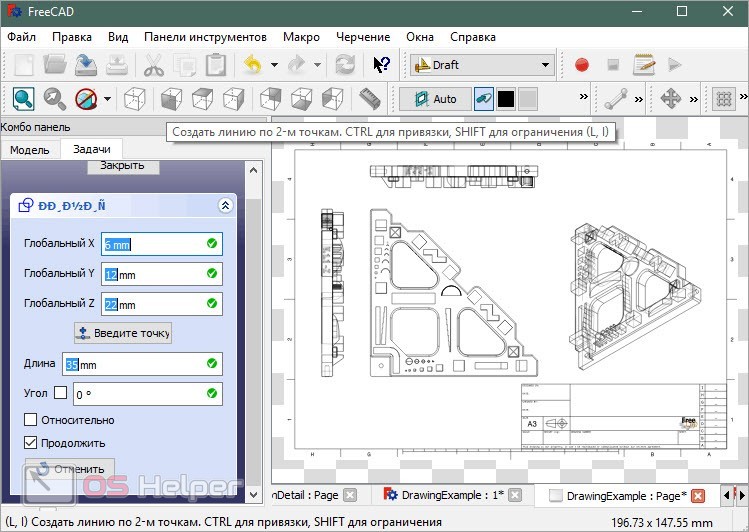The width and height of the screenshot is (749, 532).
Task: Click the Cut scissors icon
Action: tap(153, 65)
